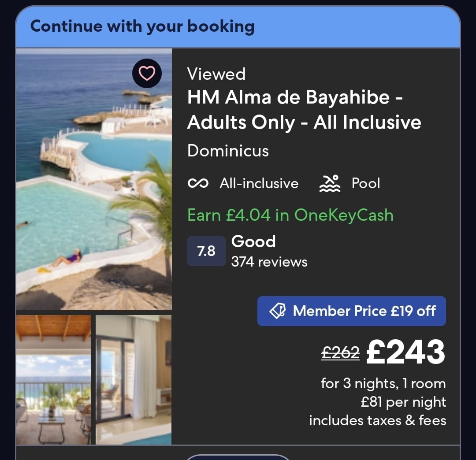The image size is (476, 460).
Task: Tap the Earn £4.04 in OneKeyCash text
Action: coord(290,215)
